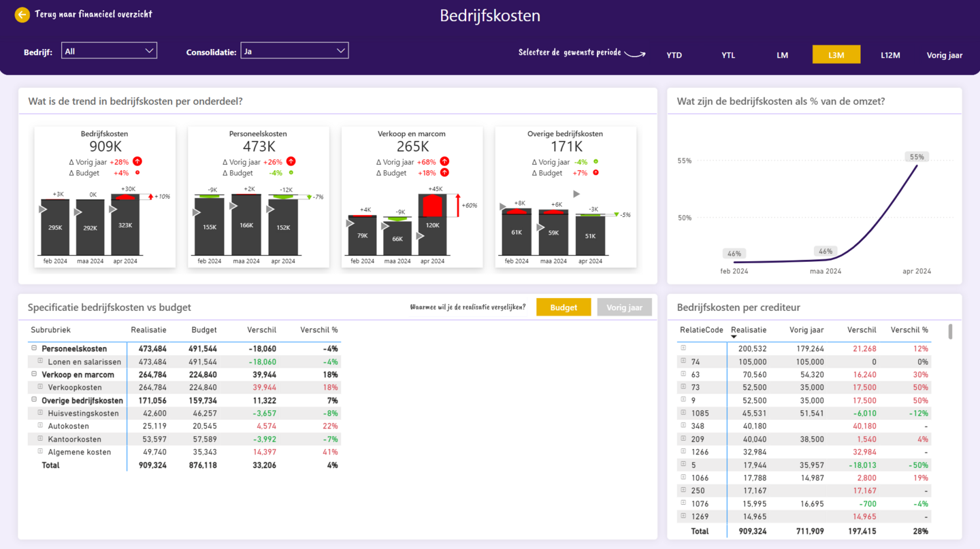The width and height of the screenshot is (980, 549).
Task: Collapse the Personeelskosten row
Action: point(34,348)
